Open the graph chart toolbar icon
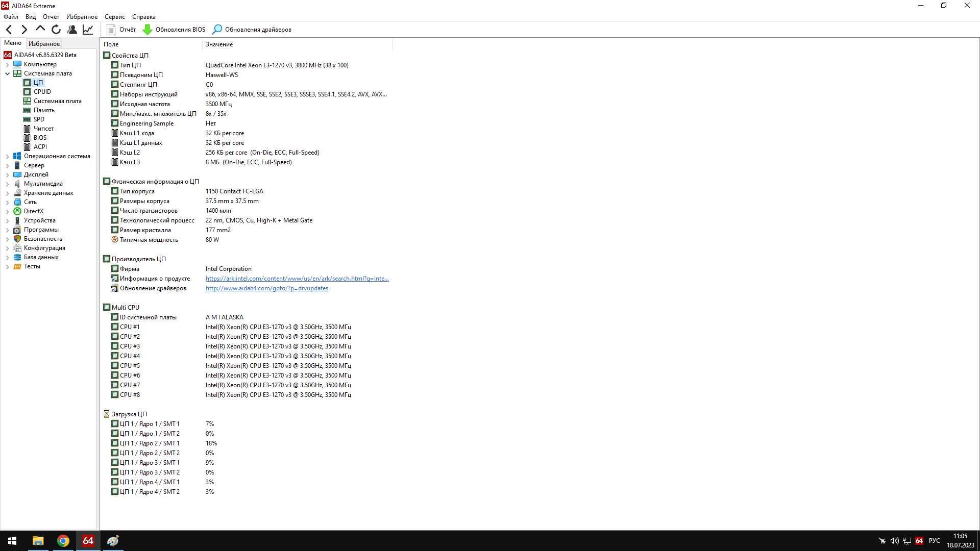 coord(88,30)
